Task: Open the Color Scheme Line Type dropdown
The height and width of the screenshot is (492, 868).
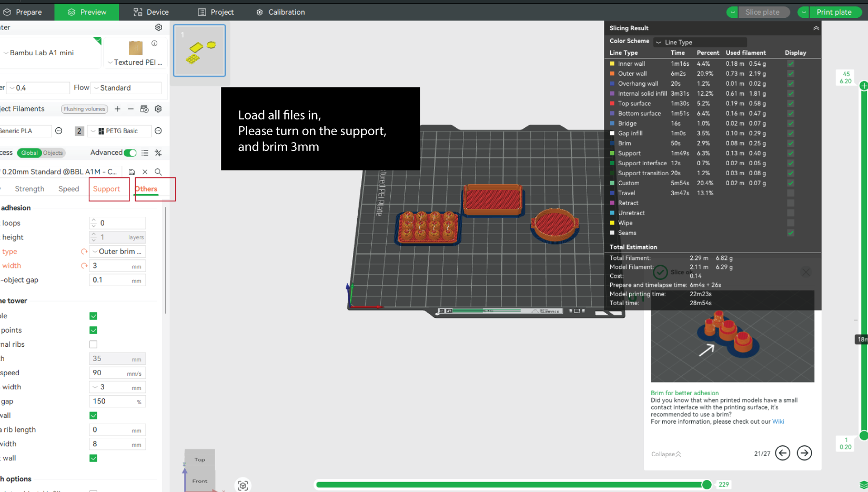Action: (700, 42)
